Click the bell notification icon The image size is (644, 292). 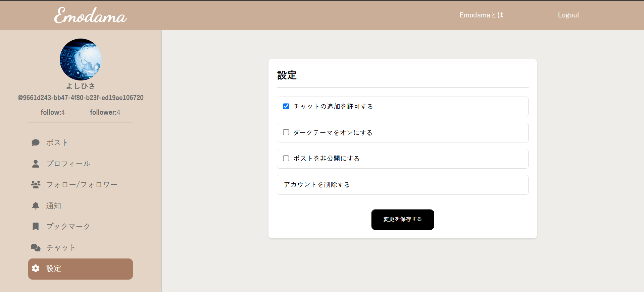pyautogui.click(x=36, y=206)
